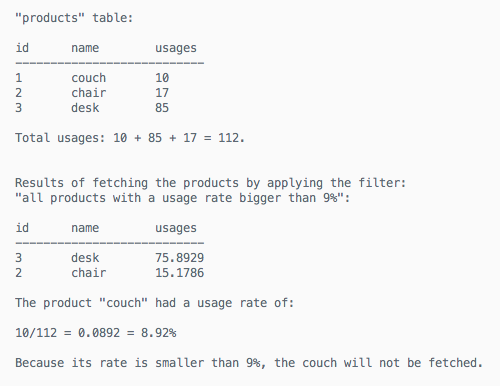This screenshot has height=386, width=500.
Task: Click the 9% filter threshold in quoted text
Action: coord(330,198)
